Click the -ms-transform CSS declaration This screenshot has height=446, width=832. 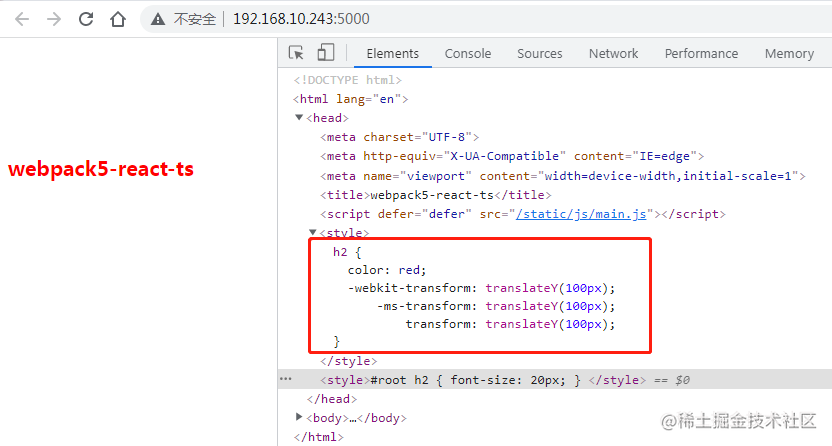tap(496, 306)
